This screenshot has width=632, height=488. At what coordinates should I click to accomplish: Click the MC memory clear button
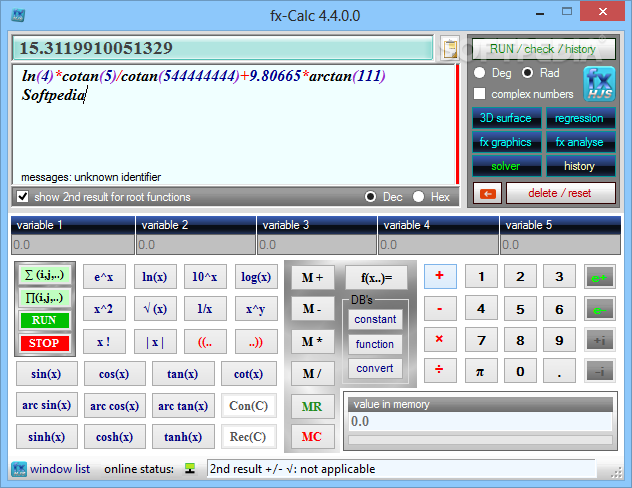pos(313,437)
